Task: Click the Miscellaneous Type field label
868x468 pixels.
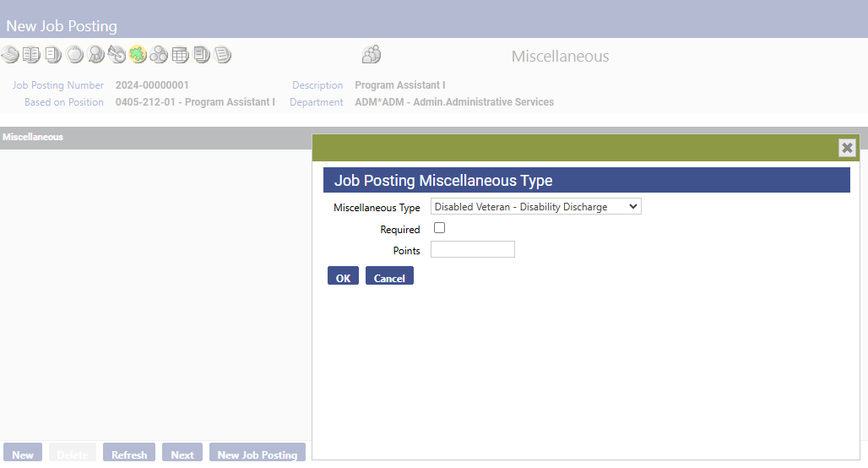Action: (377, 208)
